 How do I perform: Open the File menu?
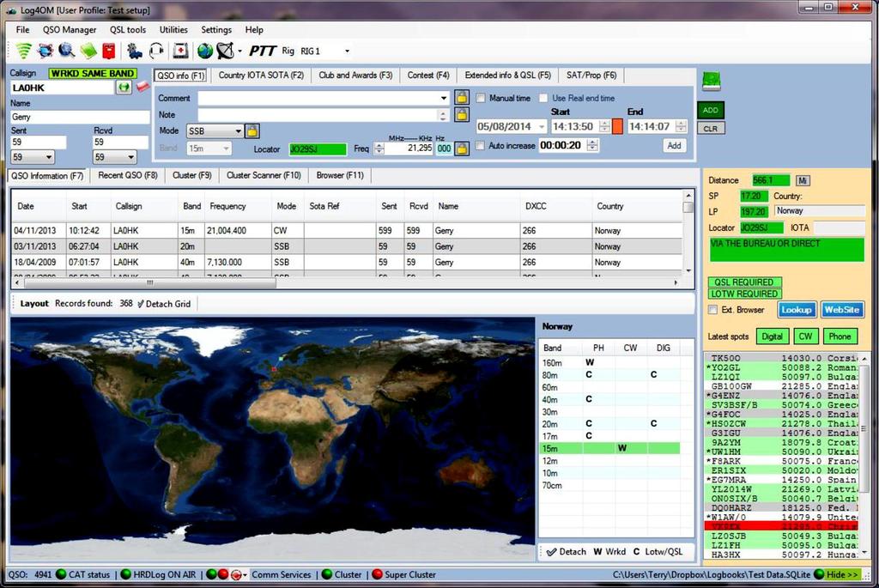[23, 30]
